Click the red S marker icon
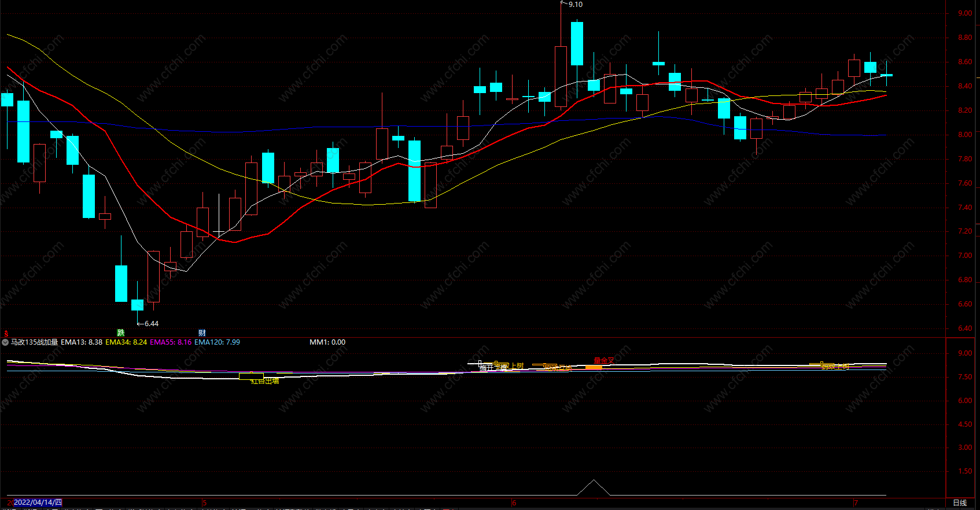Viewport: 980px width, 510px height. pos(6,334)
